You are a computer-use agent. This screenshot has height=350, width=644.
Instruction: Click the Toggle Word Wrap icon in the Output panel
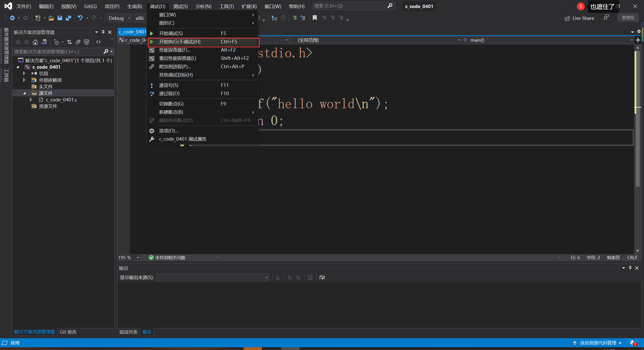tap(322, 277)
